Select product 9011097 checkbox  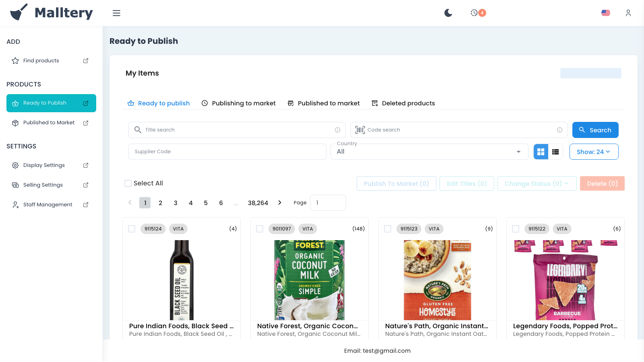coord(260,229)
